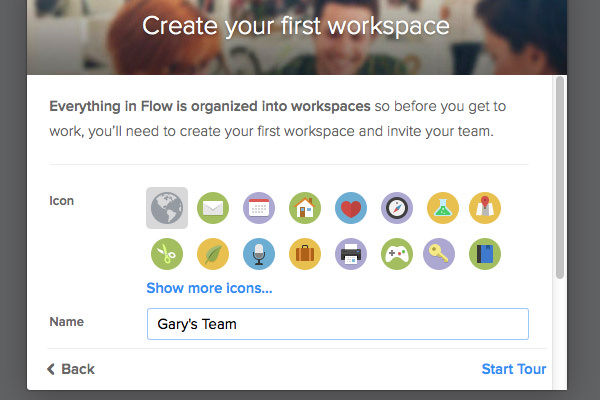Select the yellow key icon

(439, 254)
